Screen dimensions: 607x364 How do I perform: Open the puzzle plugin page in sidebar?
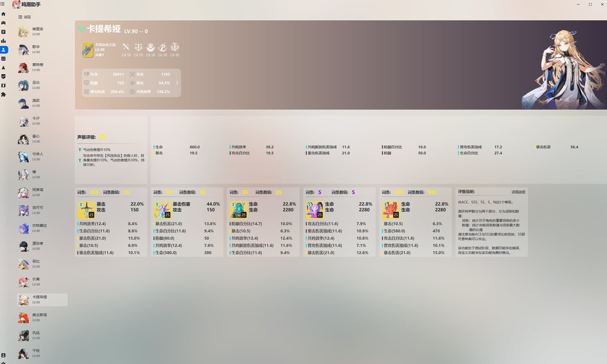coord(4,94)
